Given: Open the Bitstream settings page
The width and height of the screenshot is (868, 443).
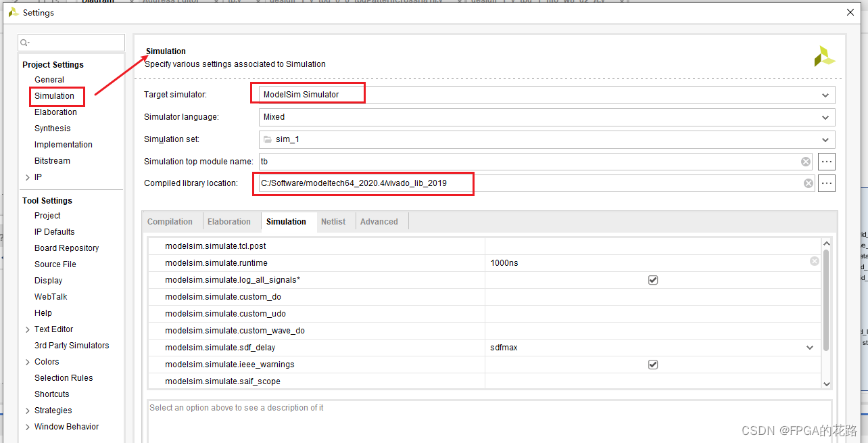Looking at the screenshot, I should [x=52, y=161].
